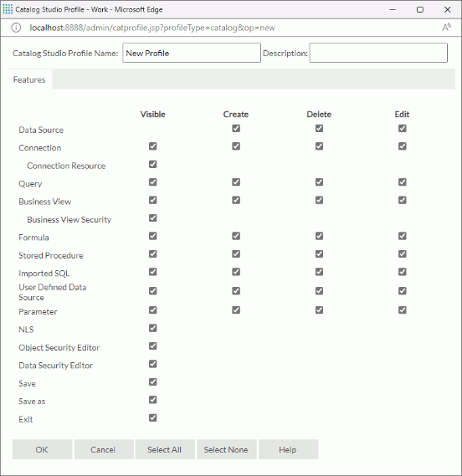Toggle Business View Edit checkbox
Screen dimensions: 462x476
click(403, 200)
